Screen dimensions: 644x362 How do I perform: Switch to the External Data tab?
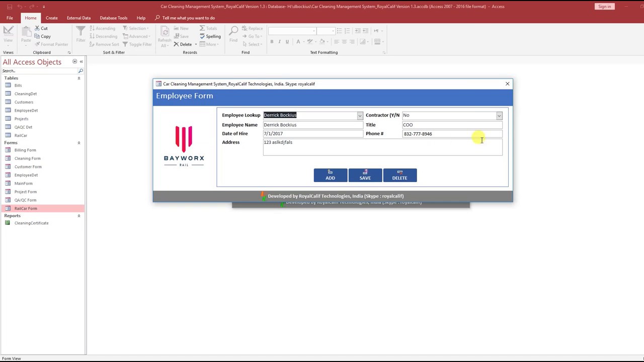[x=78, y=18]
